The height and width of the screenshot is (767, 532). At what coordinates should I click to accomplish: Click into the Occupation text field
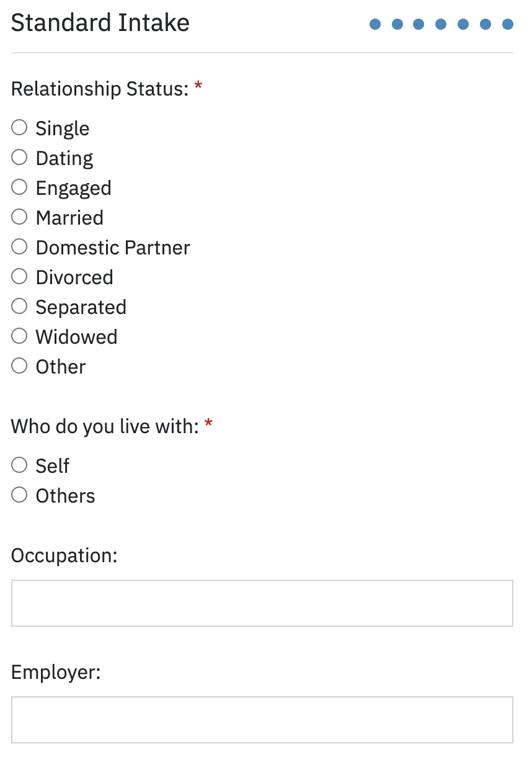(262, 603)
